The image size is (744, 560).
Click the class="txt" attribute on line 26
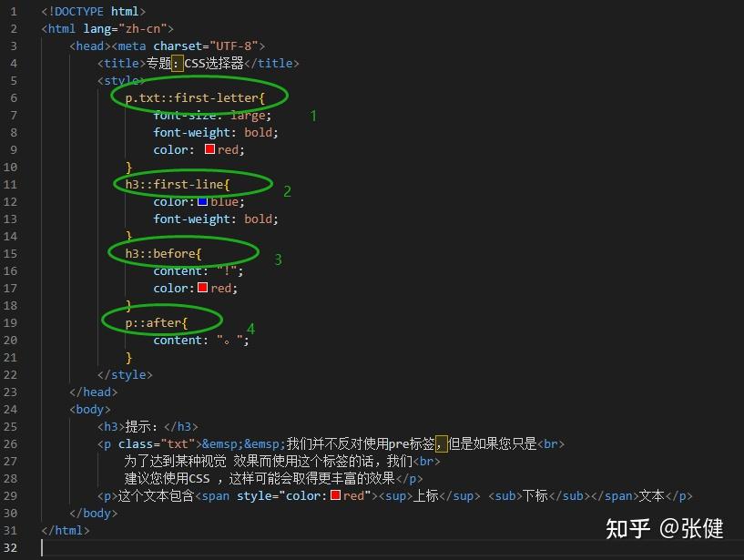[157, 444]
